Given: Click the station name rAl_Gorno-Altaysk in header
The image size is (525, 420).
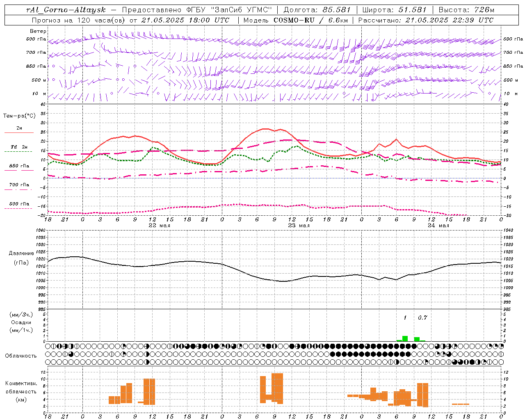Looking at the screenshot, I should [66, 10].
